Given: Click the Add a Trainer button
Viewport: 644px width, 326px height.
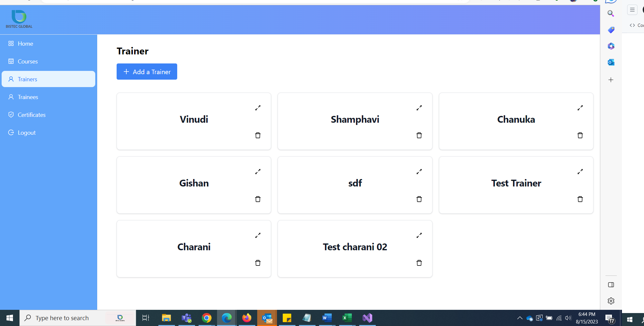Looking at the screenshot, I should [147, 72].
